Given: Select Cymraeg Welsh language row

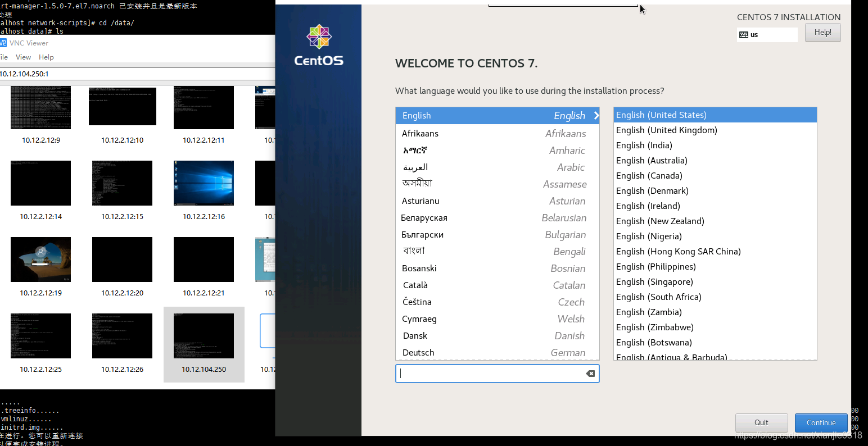Looking at the screenshot, I should [497, 319].
